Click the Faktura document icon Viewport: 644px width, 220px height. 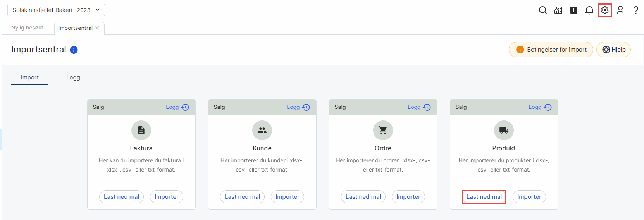(x=141, y=131)
